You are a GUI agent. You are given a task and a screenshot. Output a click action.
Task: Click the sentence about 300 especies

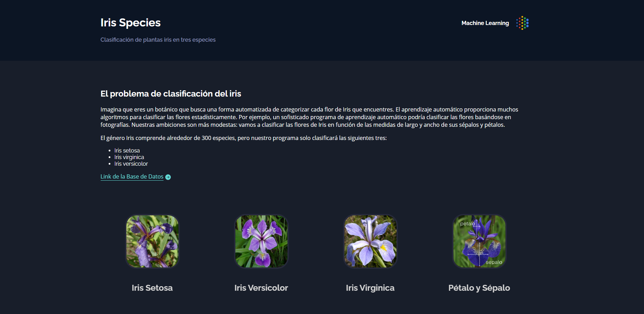click(x=244, y=138)
